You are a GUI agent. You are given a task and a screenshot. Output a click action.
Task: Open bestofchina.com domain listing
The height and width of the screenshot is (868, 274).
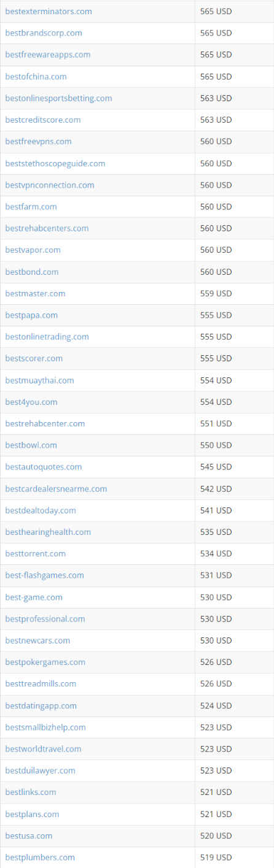click(36, 77)
